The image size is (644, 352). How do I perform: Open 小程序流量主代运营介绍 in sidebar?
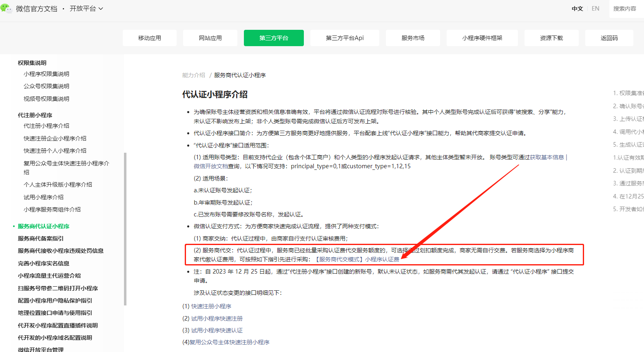(49, 276)
